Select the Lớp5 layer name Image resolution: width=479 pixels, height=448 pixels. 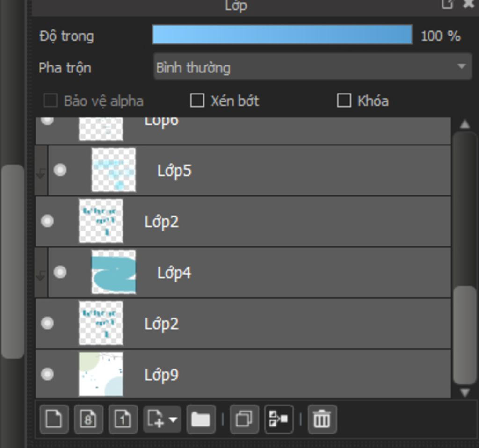(x=174, y=171)
